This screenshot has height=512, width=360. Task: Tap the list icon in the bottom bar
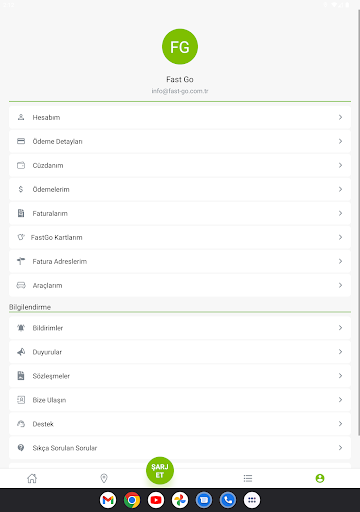pyautogui.click(x=248, y=478)
